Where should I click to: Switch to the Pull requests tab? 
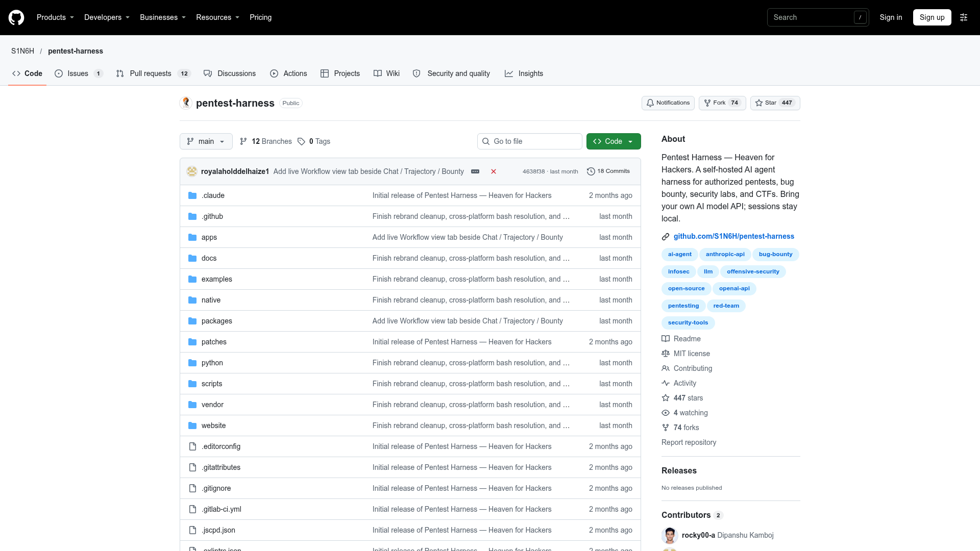154,73
